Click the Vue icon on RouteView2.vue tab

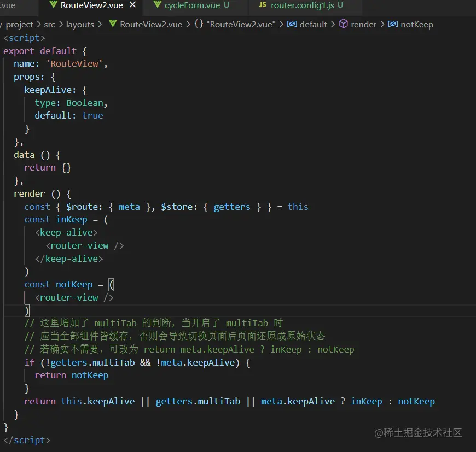coord(54,4)
